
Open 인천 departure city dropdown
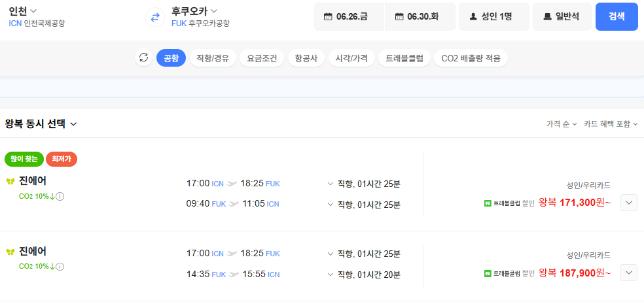[x=23, y=10]
